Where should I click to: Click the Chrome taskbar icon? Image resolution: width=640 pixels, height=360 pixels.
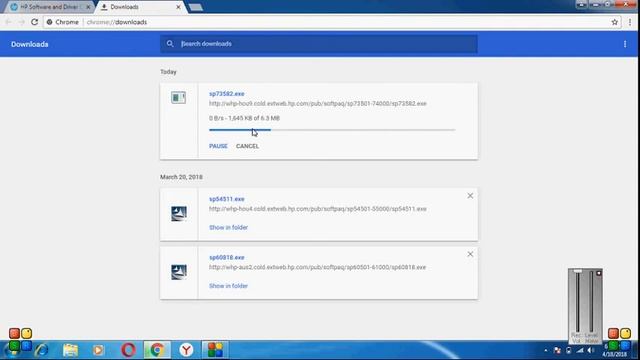(x=157, y=350)
